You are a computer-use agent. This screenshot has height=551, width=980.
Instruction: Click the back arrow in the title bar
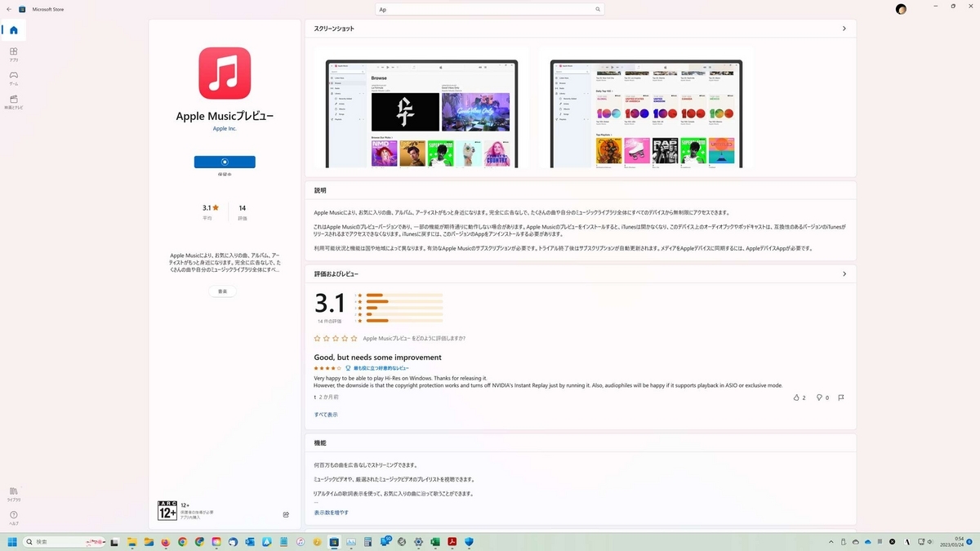point(9,9)
